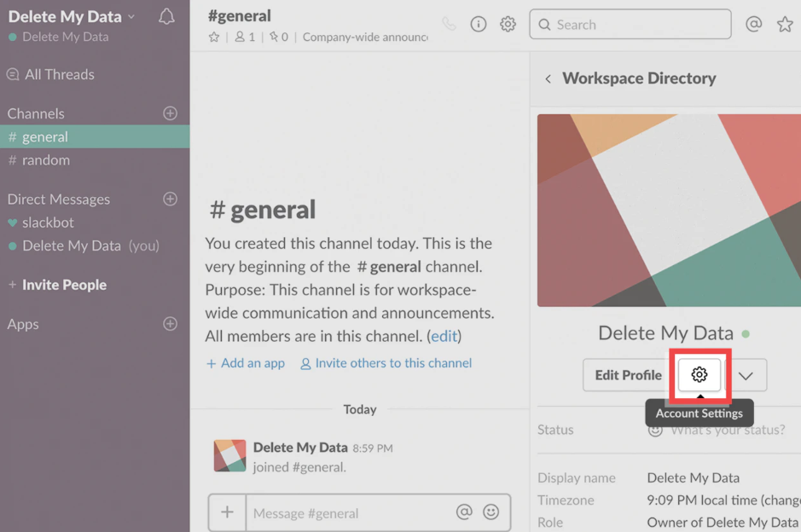View the profile cover image
The height and width of the screenshot is (532, 801).
point(669,211)
